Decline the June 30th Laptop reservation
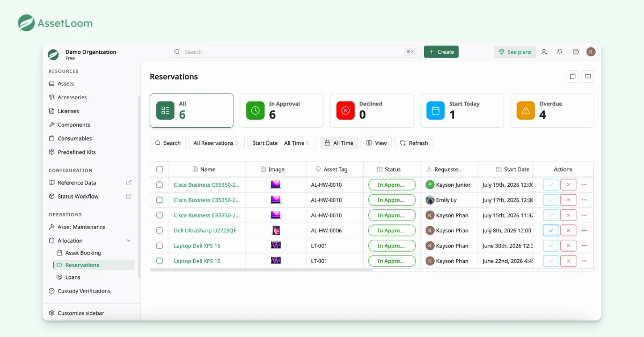The width and height of the screenshot is (644, 337). (568, 246)
